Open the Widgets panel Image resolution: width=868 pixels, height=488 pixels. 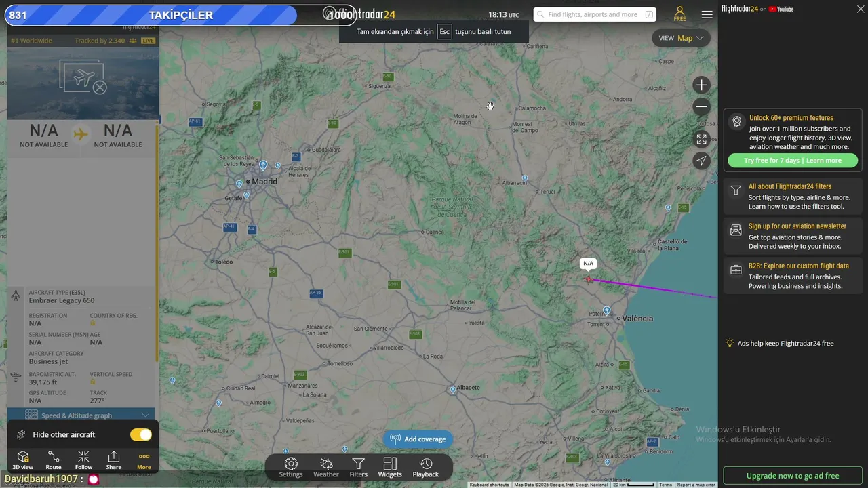[390, 467]
